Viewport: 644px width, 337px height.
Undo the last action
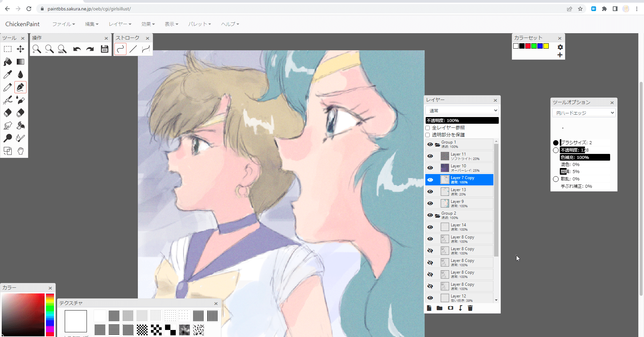pyautogui.click(x=77, y=49)
